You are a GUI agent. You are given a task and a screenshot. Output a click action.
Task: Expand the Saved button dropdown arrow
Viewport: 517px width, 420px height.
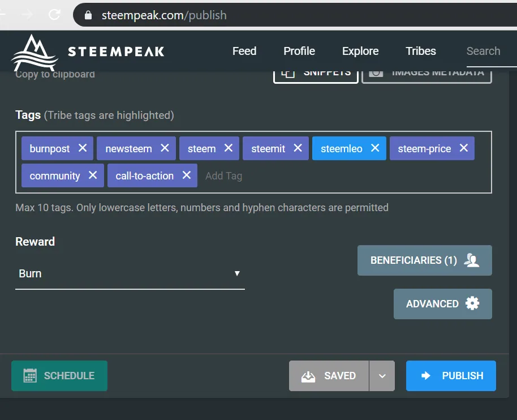[x=382, y=376]
